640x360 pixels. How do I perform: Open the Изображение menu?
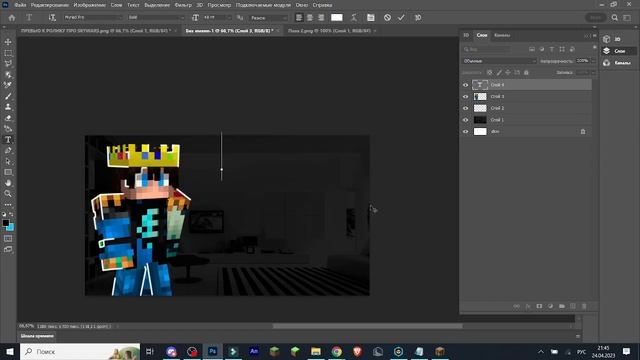(89, 5)
